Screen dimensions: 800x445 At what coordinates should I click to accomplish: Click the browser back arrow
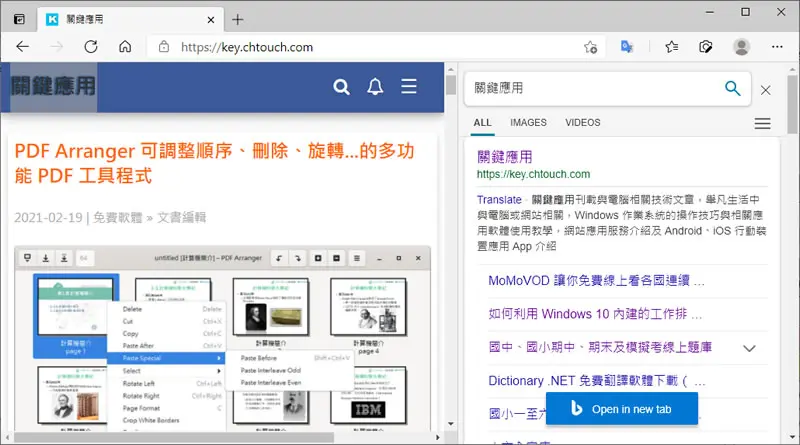point(22,47)
